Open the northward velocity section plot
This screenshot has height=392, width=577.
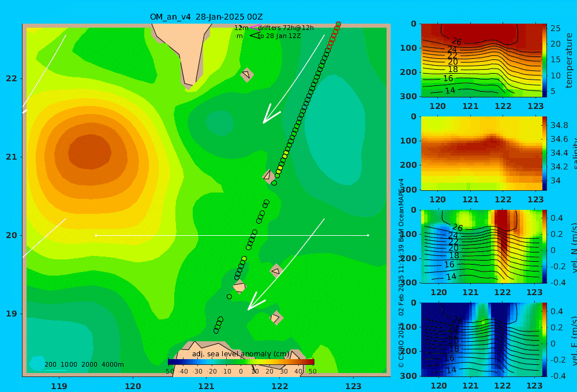click(x=481, y=246)
